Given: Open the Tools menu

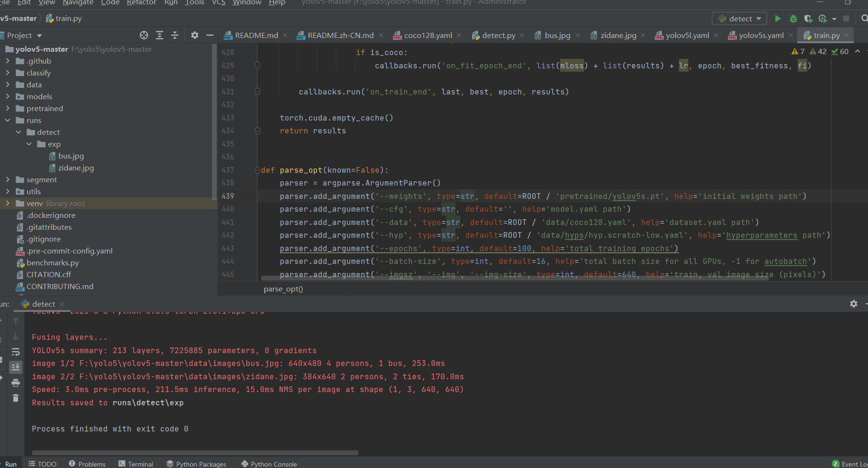Looking at the screenshot, I should pos(194,2).
